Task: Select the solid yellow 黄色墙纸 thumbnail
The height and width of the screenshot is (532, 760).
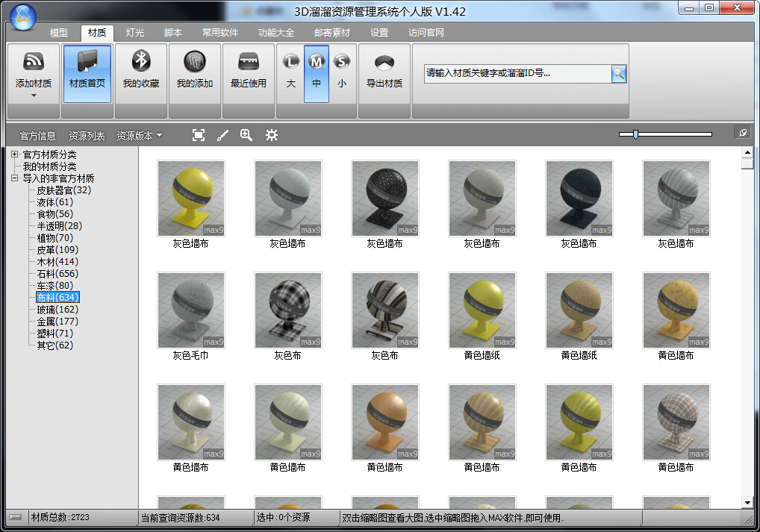Action: [482, 310]
